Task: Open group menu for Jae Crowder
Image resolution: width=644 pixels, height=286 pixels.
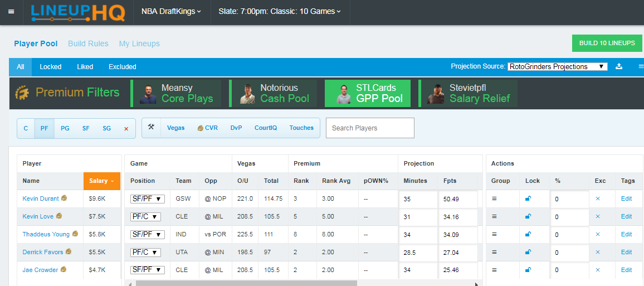Action: [495, 270]
